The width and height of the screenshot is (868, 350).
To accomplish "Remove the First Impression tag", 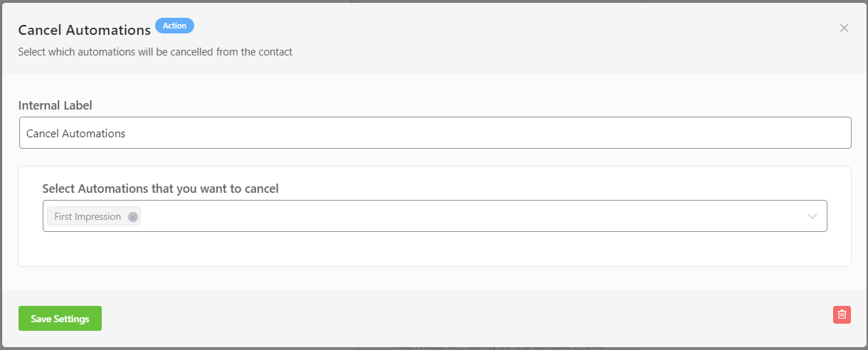I will [132, 217].
